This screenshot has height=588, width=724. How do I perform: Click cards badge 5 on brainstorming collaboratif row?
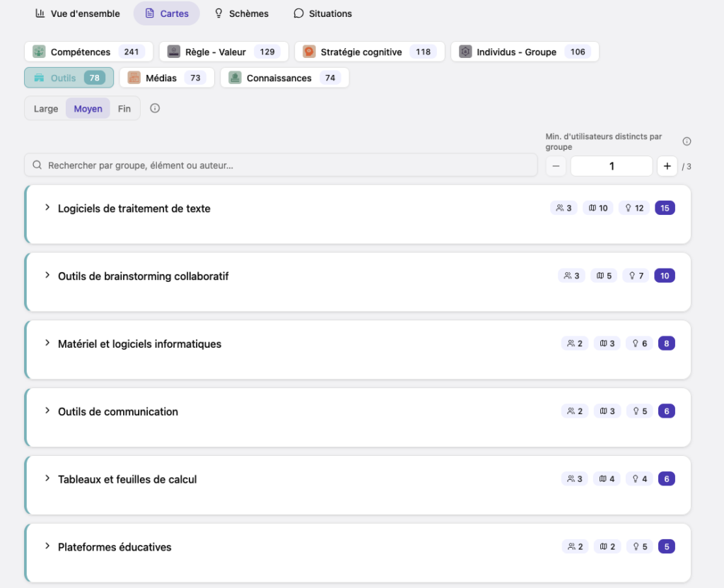click(604, 276)
